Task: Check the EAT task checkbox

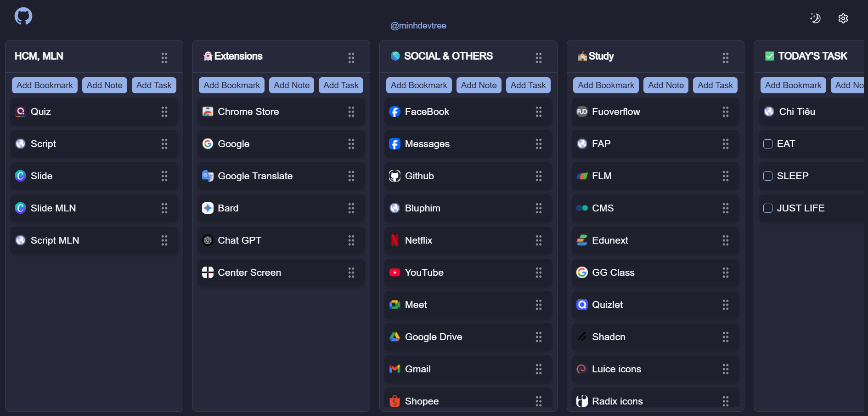Action: click(767, 144)
